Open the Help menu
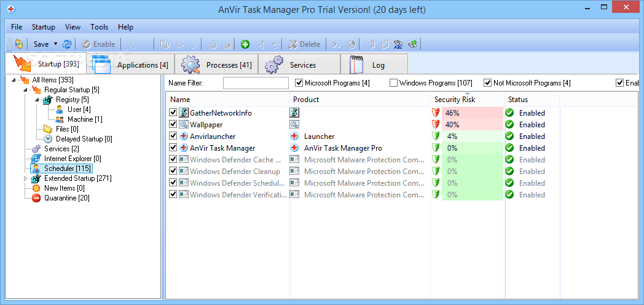Screen dimensions: 644x305 126,27
